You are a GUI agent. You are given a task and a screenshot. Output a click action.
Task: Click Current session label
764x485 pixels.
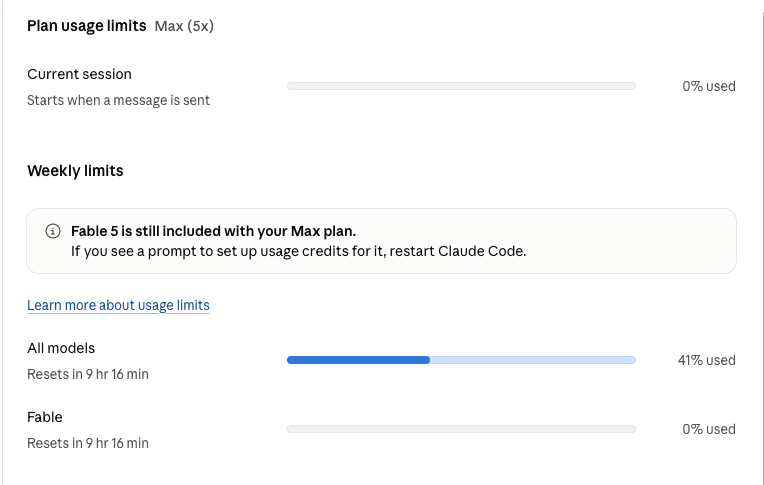(79, 74)
